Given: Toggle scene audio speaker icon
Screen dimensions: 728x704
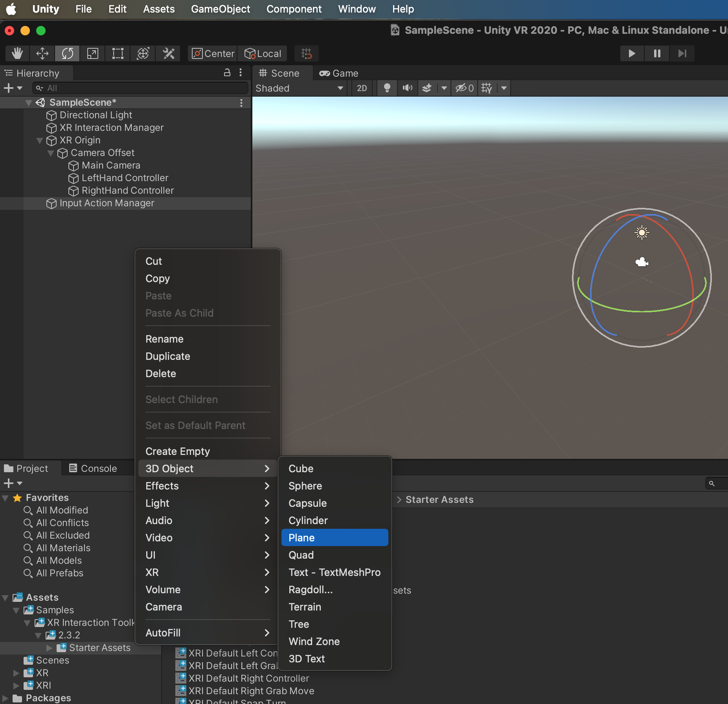Looking at the screenshot, I should [407, 88].
